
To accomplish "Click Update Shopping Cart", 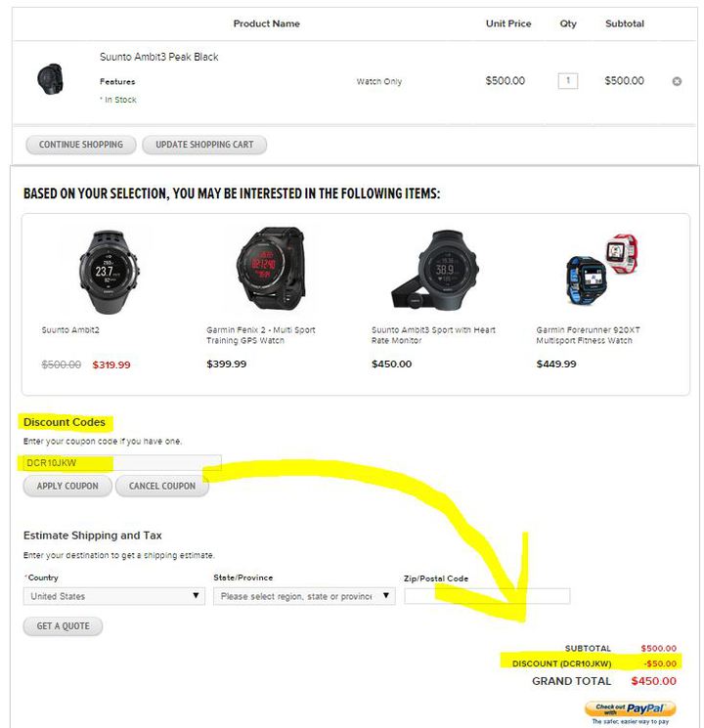I will pyautogui.click(x=204, y=145).
